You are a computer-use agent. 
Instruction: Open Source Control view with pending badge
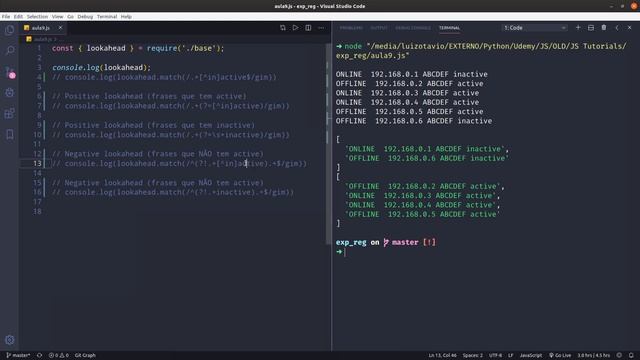click(x=10, y=72)
